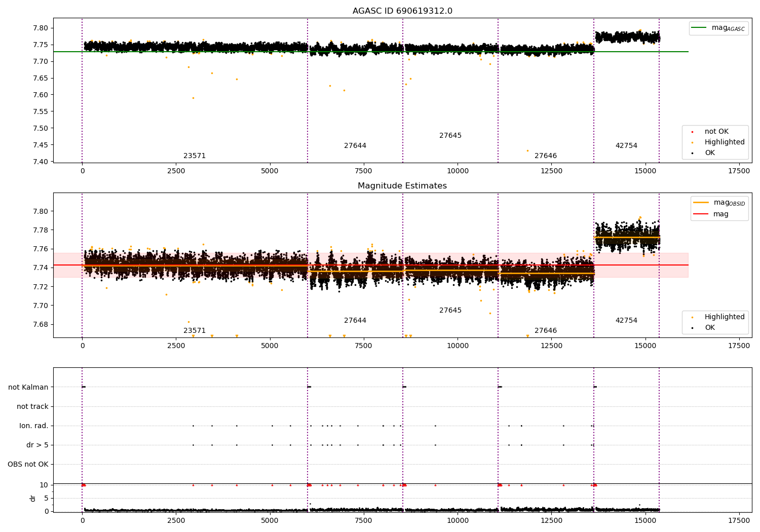Click the 'not track' axis label

(32, 407)
